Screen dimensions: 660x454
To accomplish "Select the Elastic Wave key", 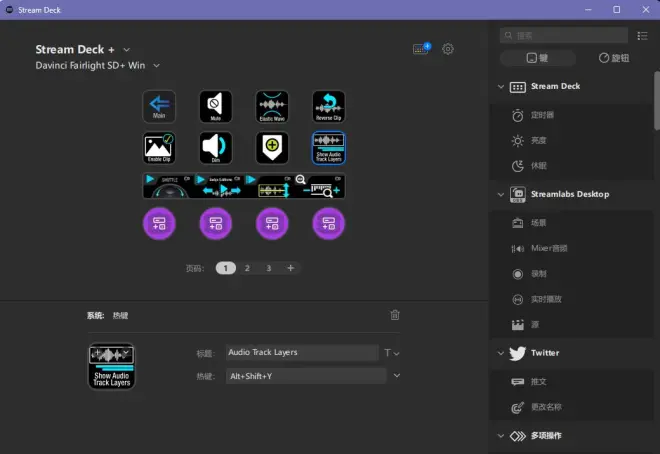I will point(272,106).
